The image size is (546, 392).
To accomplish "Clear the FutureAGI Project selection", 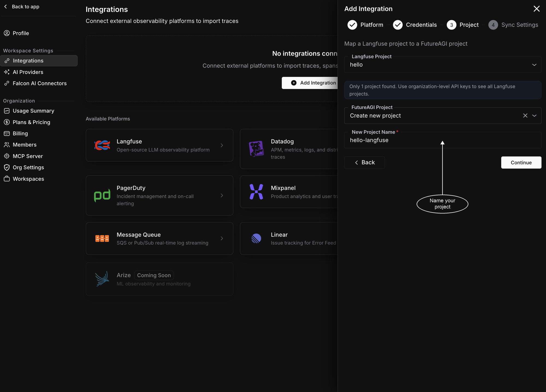I will tap(525, 116).
